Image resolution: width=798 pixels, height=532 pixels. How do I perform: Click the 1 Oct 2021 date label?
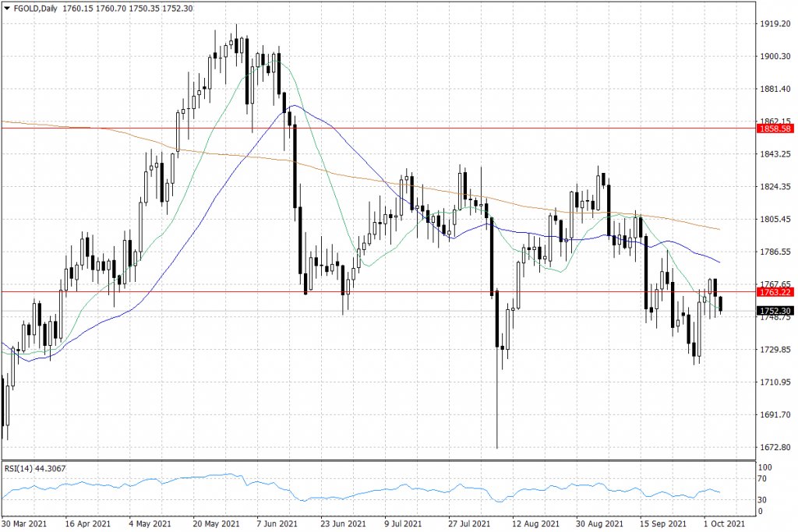tap(724, 523)
